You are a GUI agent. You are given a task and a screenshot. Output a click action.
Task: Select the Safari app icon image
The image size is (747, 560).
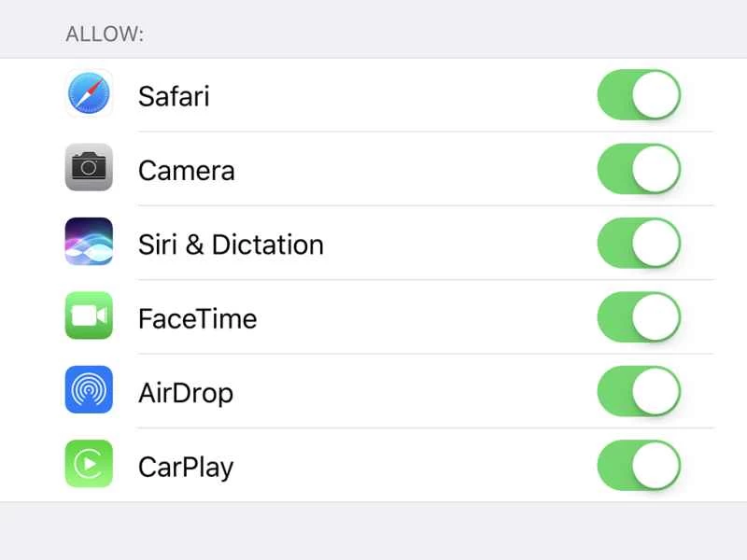point(88,95)
